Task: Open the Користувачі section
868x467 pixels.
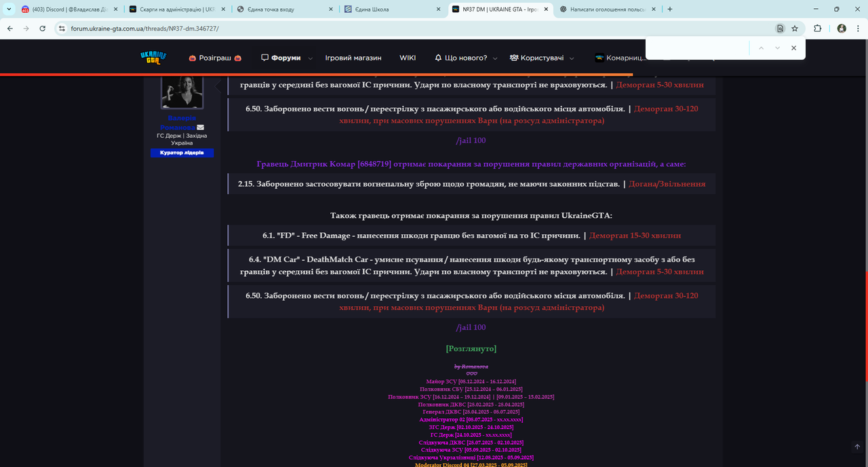Action: 536,58
